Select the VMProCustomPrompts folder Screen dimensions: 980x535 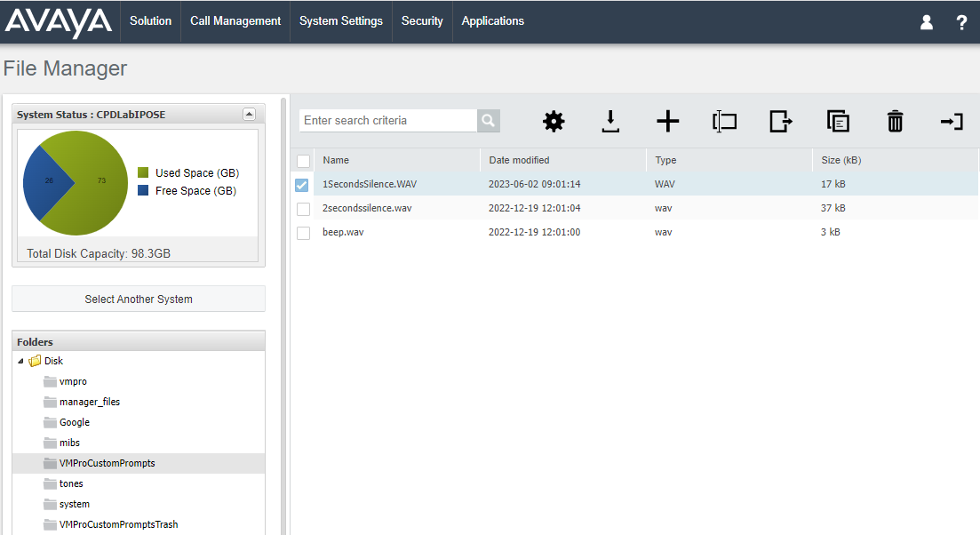[x=107, y=463]
